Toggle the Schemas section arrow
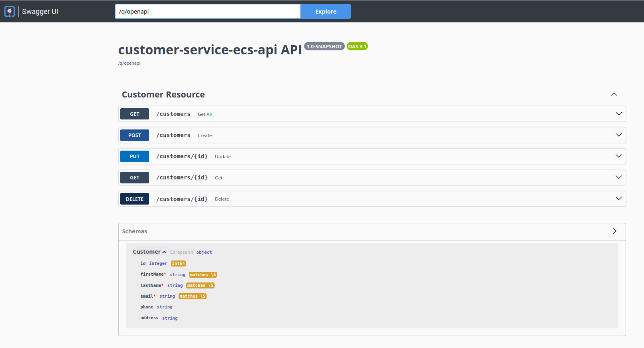This screenshot has width=644, height=348. [x=614, y=231]
